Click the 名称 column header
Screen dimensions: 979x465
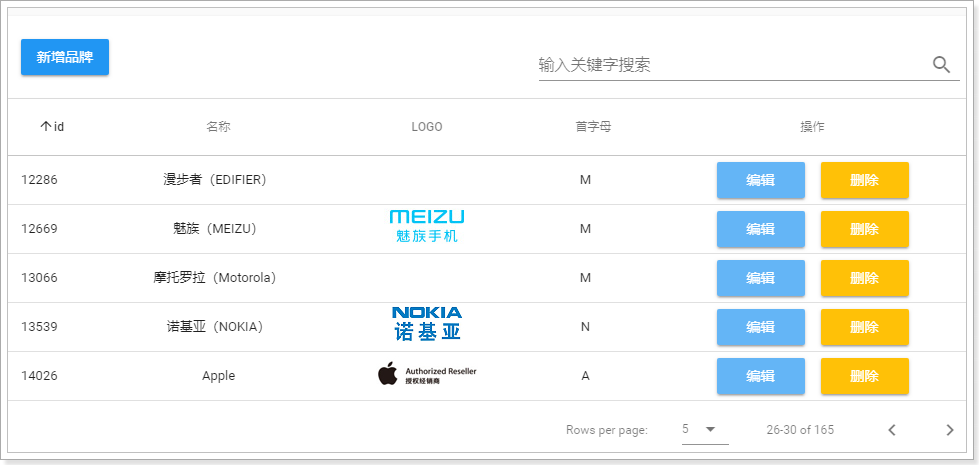218,127
